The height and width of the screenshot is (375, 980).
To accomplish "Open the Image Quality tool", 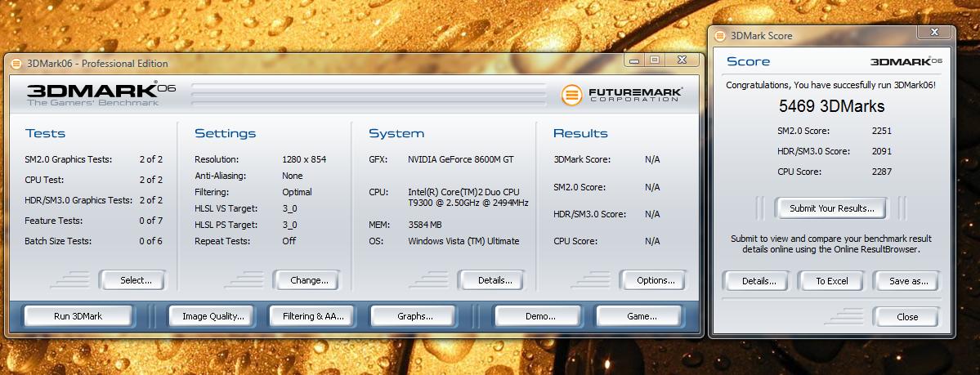I will click(x=213, y=316).
